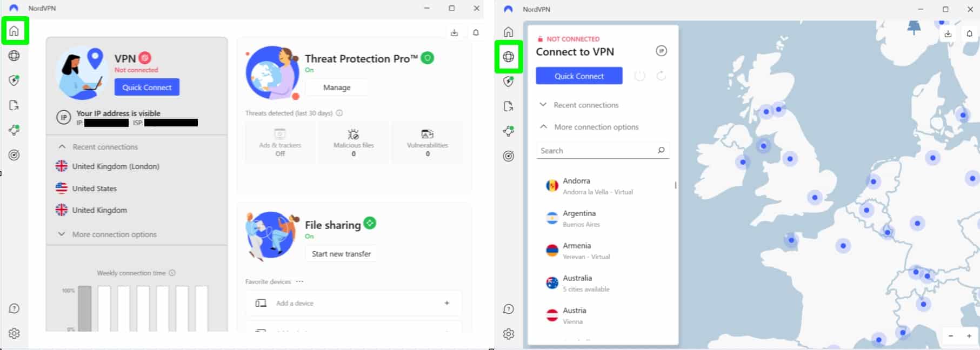Click country list scrollbar in map window
980x350 pixels.
pyautogui.click(x=676, y=185)
